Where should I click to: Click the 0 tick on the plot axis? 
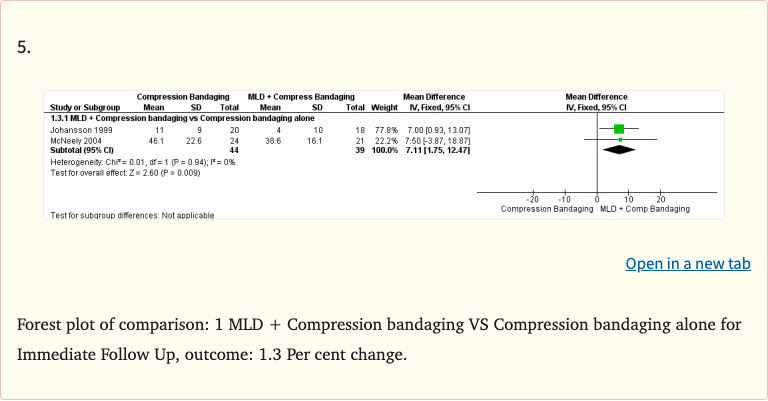(597, 199)
